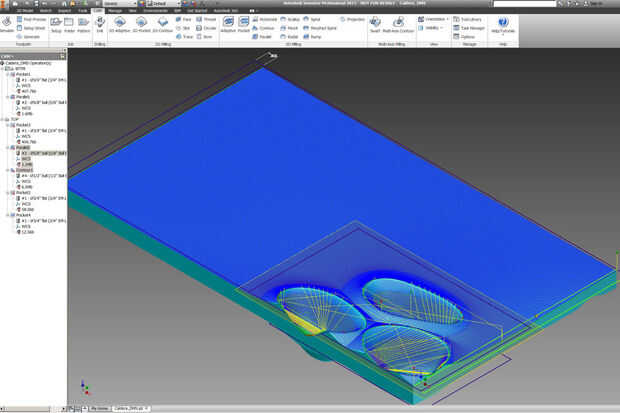Select the Trace operation
The image size is (620, 413).
[x=184, y=37]
